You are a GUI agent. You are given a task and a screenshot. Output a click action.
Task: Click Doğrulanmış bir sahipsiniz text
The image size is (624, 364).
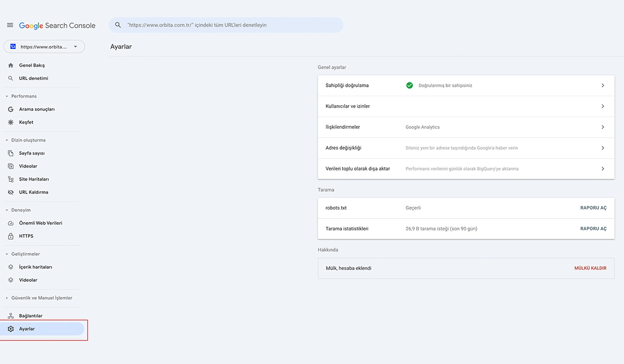(446, 85)
